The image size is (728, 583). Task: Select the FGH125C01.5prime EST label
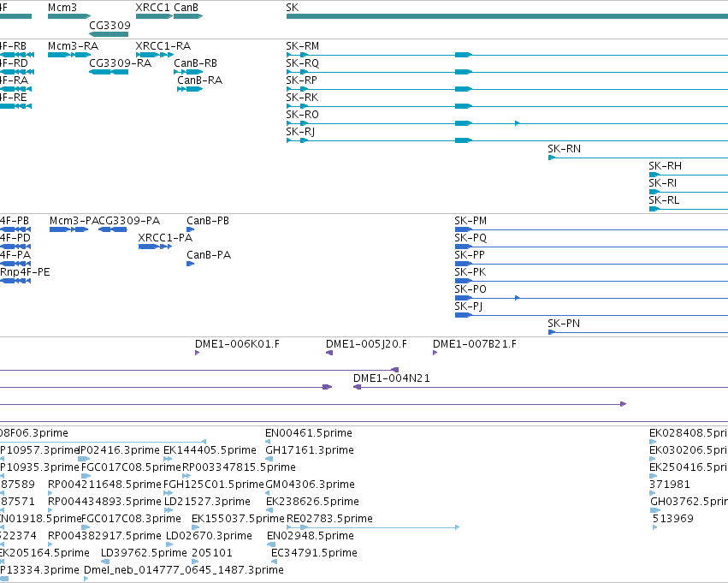[x=214, y=485]
